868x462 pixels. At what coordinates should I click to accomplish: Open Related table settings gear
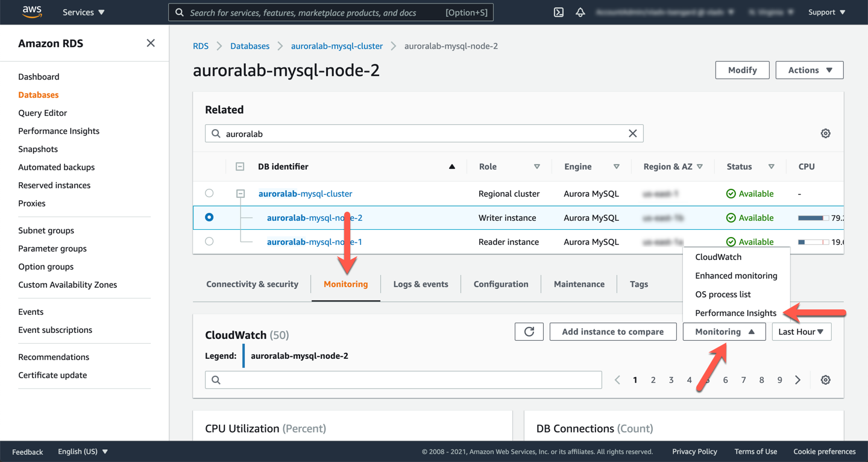[x=825, y=133]
